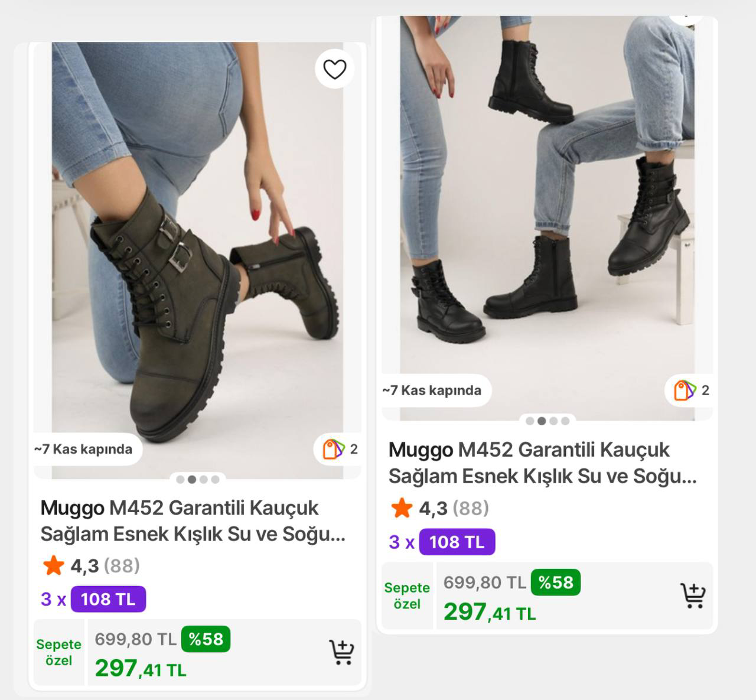Select the first carousel dot under green boot image

pyautogui.click(x=180, y=479)
